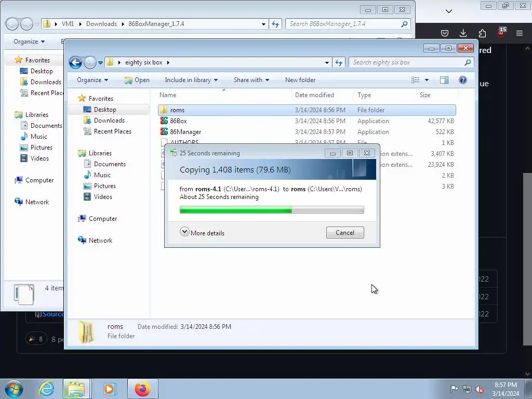Sort by Name column header
Image resolution: width=532 pixels, height=399 pixels.
click(168, 95)
